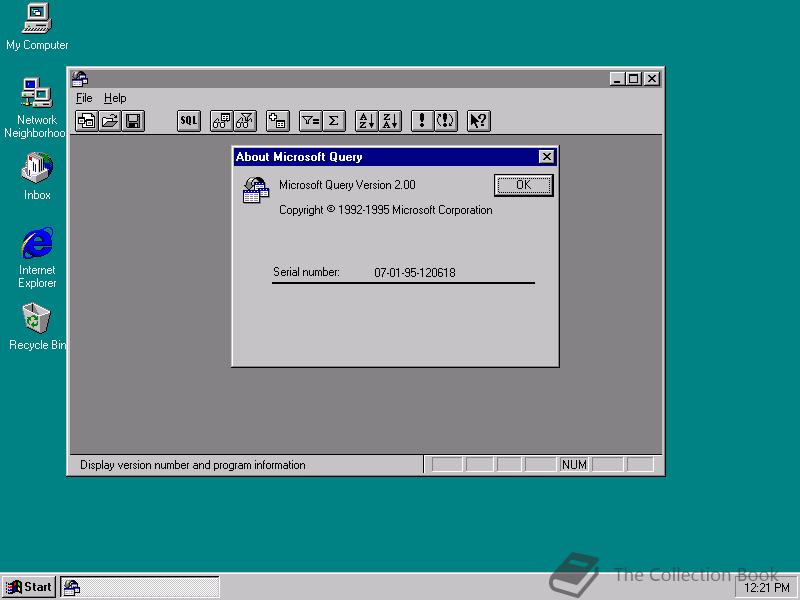Close the About Microsoft Query dialog
800x600 pixels.
pos(546,157)
